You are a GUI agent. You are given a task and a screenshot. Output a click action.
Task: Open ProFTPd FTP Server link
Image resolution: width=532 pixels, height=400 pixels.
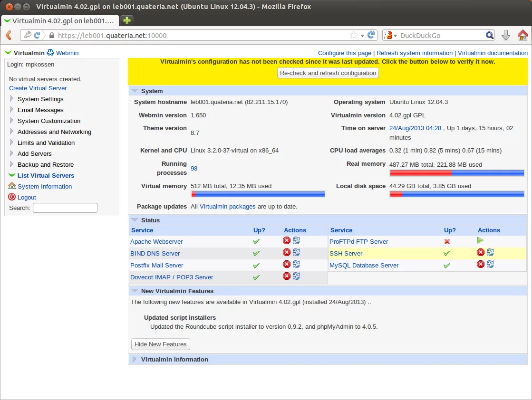[358, 242]
